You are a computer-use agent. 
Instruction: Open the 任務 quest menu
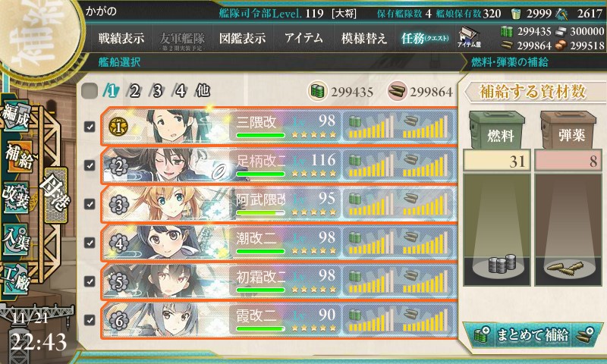pyautogui.click(x=425, y=38)
